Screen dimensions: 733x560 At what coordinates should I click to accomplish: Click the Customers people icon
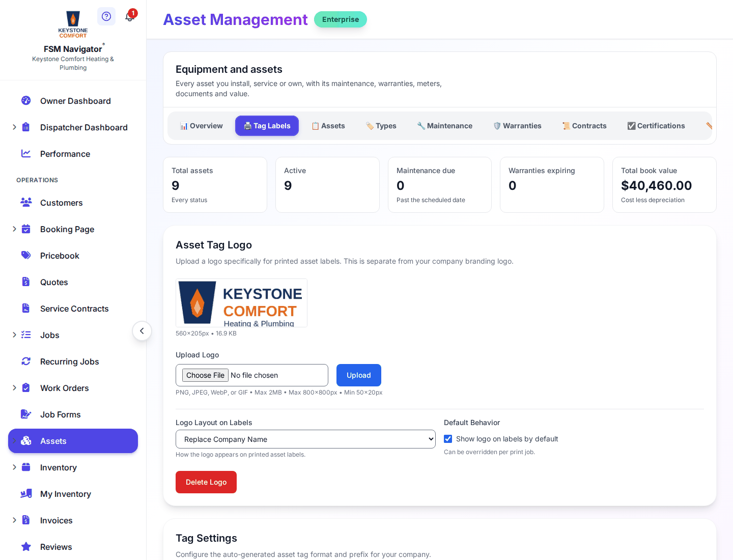[26, 203]
